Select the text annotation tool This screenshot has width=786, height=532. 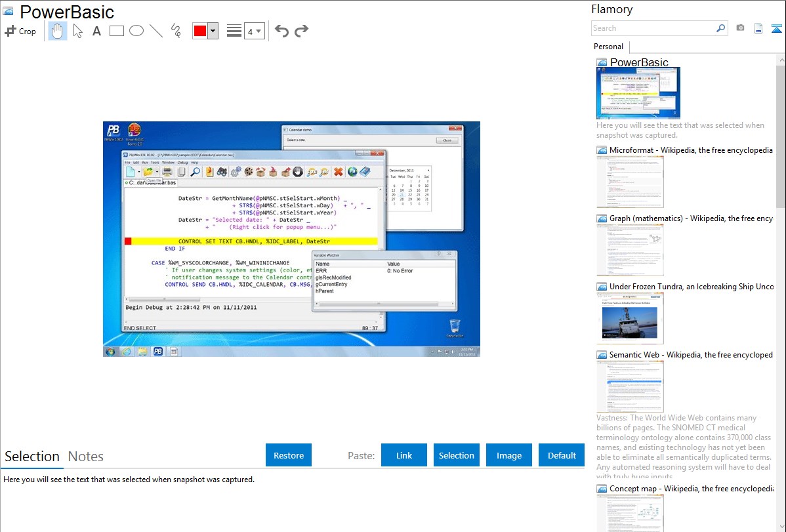tap(96, 31)
